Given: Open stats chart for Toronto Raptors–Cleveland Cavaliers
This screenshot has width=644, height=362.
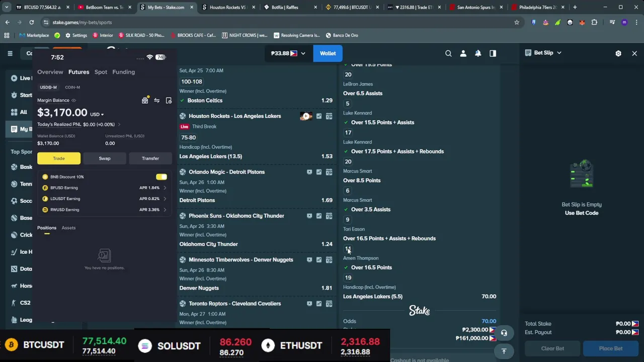Looking at the screenshot, I should click(x=319, y=304).
